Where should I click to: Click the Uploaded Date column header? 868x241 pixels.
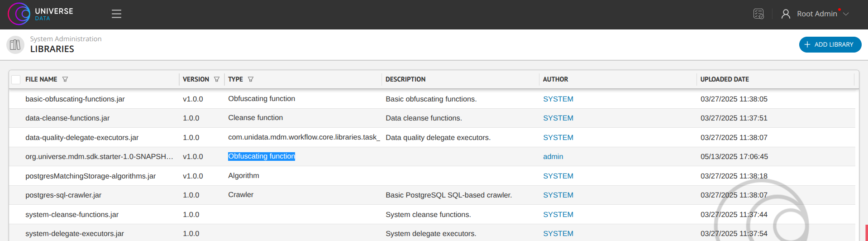[x=725, y=79]
